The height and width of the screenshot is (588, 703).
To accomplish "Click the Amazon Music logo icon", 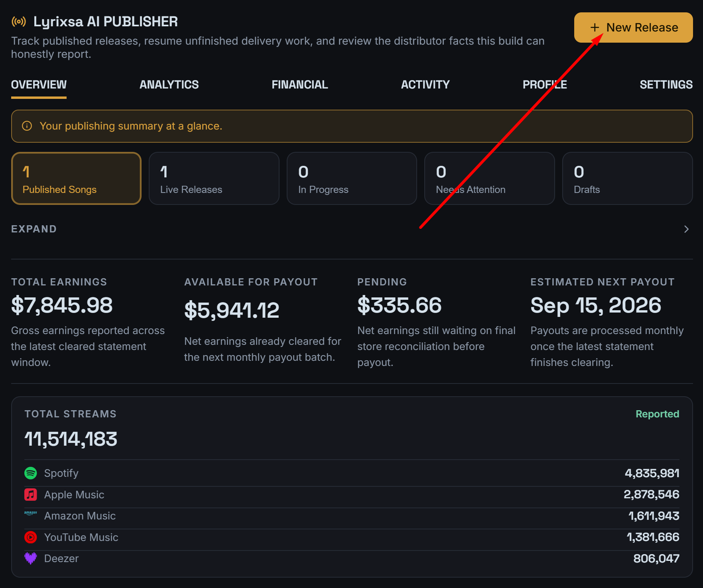I will coord(31,513).
